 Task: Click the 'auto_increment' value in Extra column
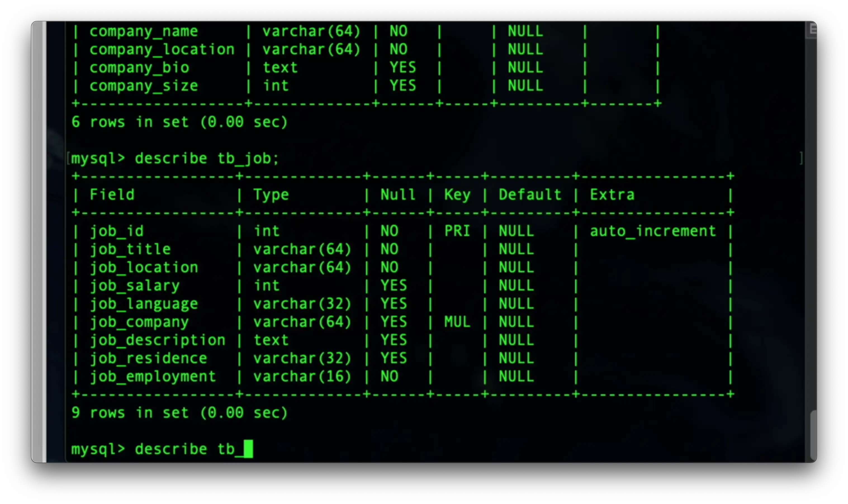pos(653,231)
